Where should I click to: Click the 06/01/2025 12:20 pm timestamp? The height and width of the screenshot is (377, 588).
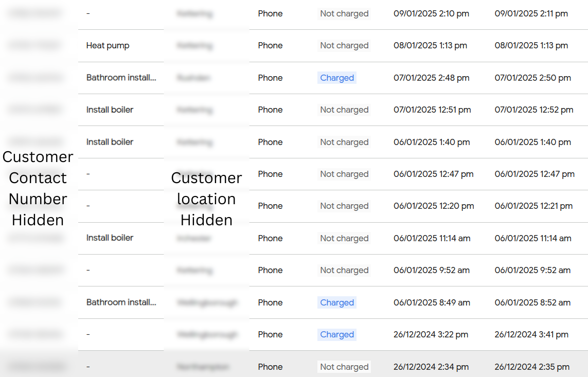(434, 206)
